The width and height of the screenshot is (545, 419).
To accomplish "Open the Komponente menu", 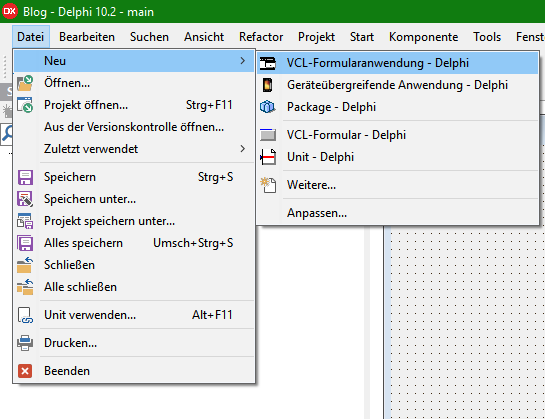I will (x=423, y=37).
